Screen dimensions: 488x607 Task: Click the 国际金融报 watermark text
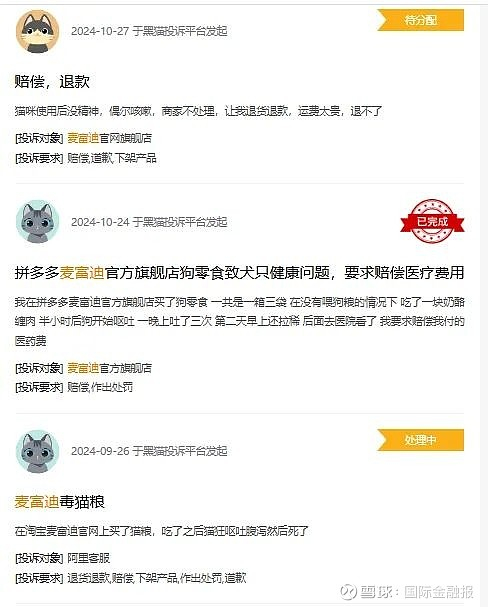click(x=439, y=592)
